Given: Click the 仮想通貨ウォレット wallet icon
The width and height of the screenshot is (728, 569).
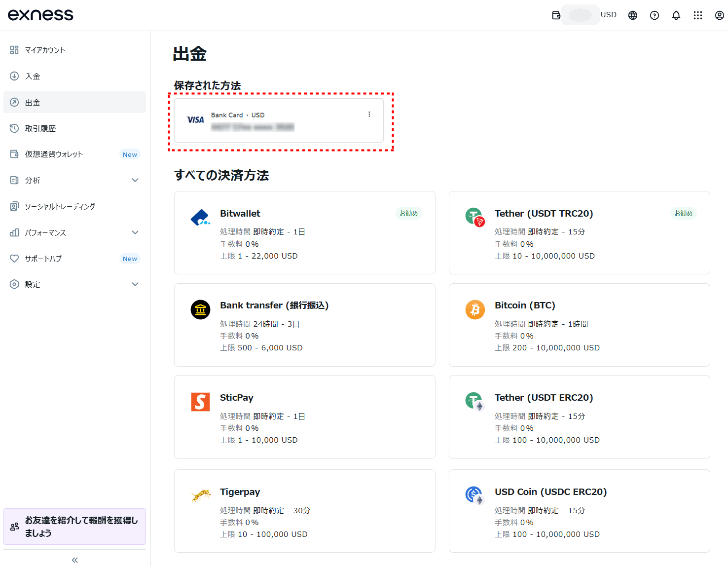Looking at the screenshot, I should (x=14, y=154).
